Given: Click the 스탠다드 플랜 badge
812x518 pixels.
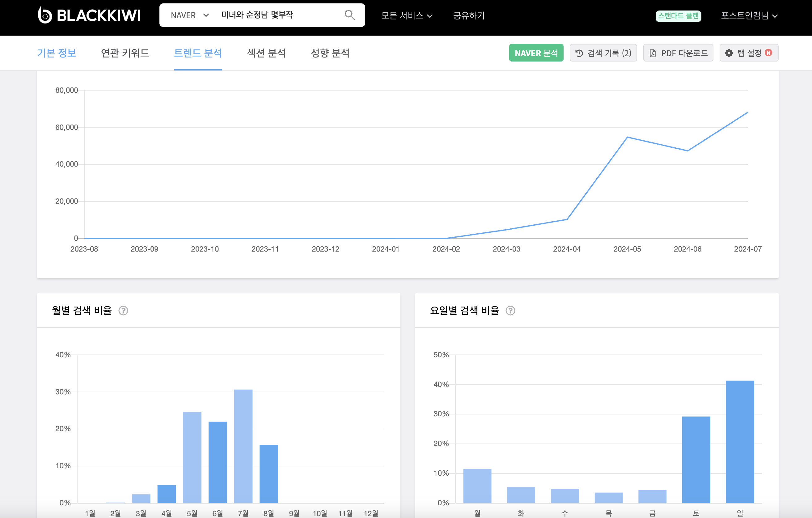Looking at the screenshot, I should click(678, 15).
